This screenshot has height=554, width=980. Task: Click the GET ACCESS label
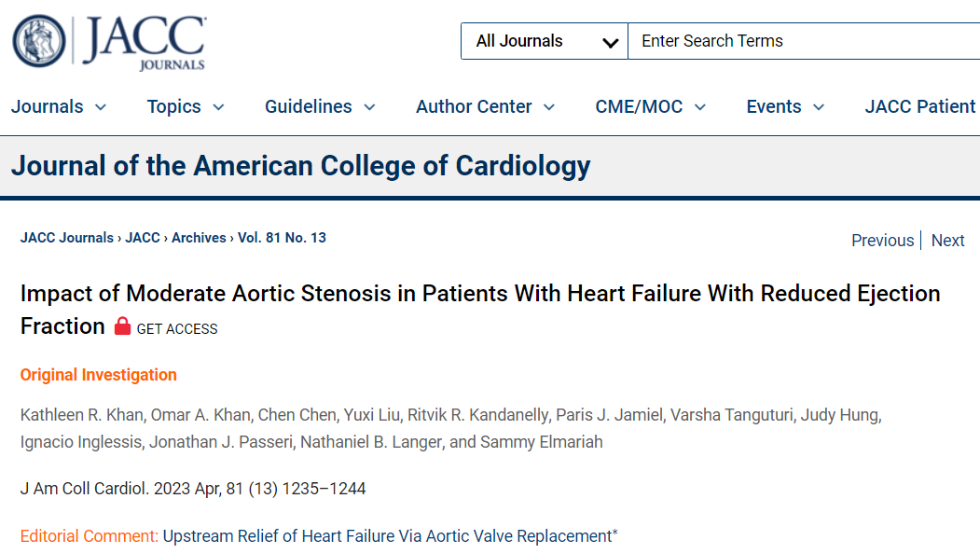(177, 329)
